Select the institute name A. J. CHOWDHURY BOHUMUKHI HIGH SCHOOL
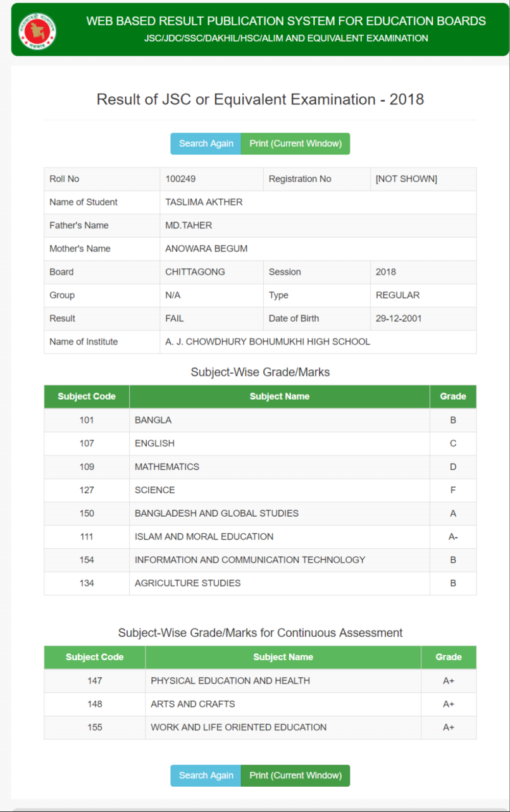 coord(268,341)
